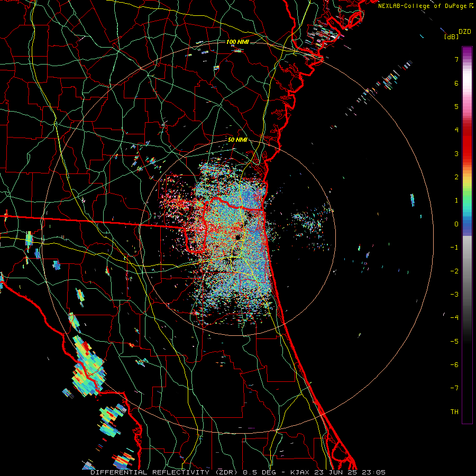
Task: Click the -3 value on color scale
Action: [x=454, y=295]
